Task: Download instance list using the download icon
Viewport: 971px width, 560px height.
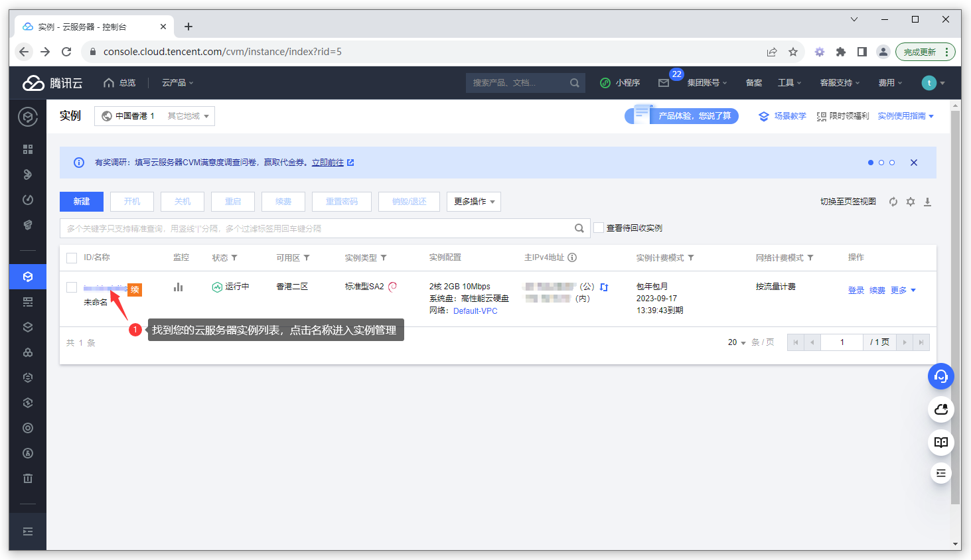Action: point(927,202)
